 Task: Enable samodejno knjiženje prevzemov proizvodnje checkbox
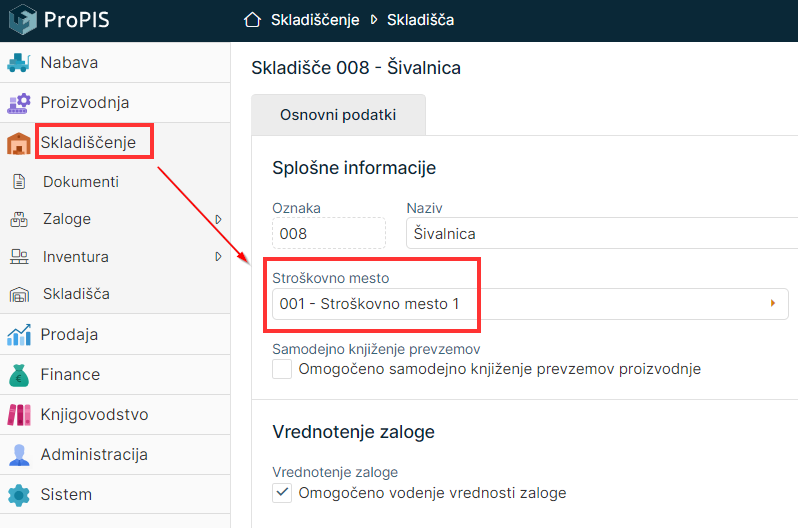coord(282,369)
